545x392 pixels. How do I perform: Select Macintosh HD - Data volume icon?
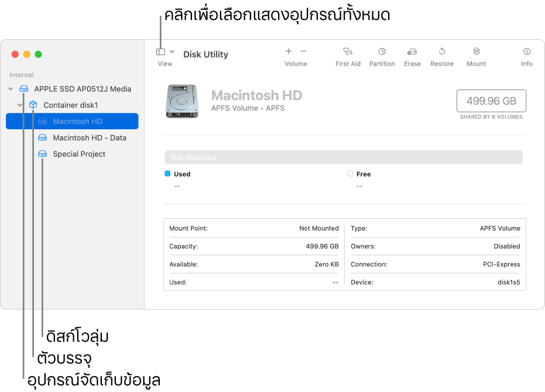(x=42, y=137)
